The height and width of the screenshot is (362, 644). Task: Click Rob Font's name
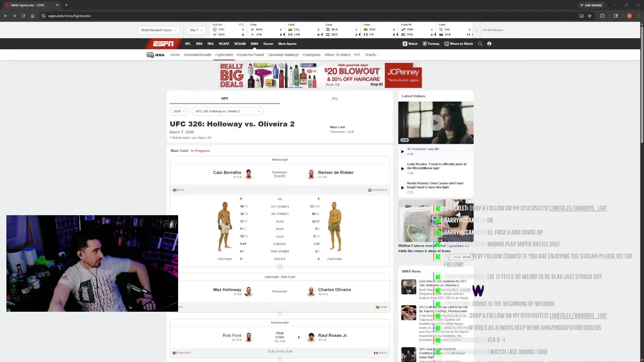pos(232,335)
